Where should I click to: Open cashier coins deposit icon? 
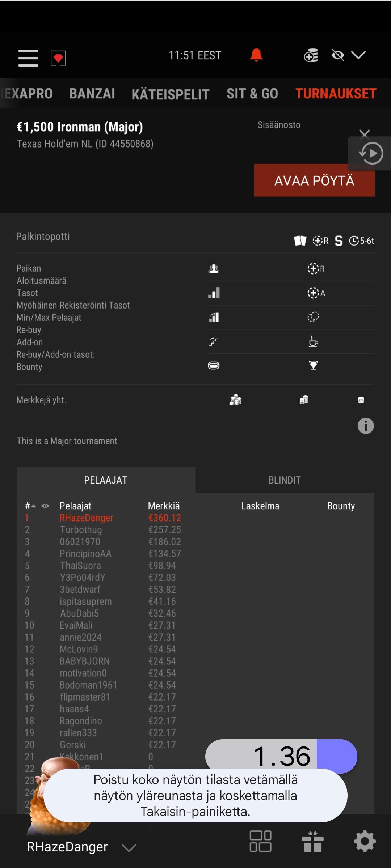pyautogui.click(x=311, y=55)
